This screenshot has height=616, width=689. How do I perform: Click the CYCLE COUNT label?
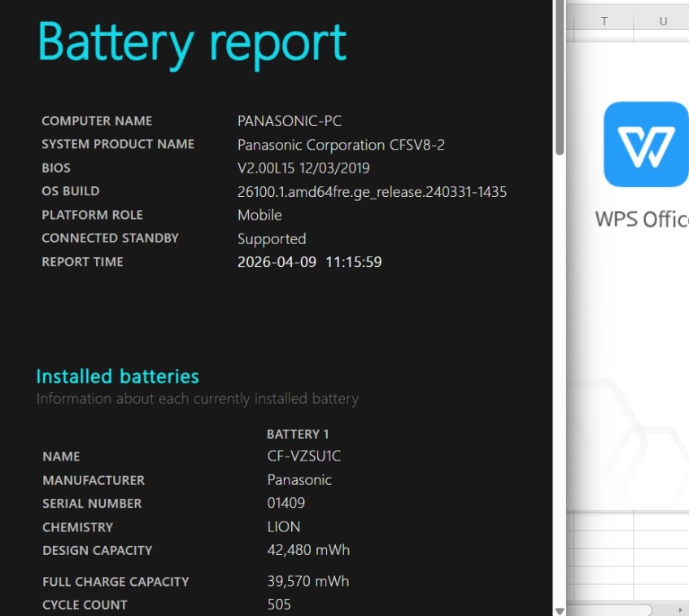pyautogui.click(x=85, y=605)
